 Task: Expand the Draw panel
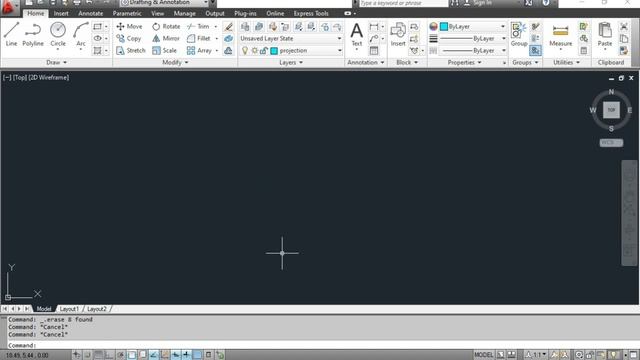[57, 62]
